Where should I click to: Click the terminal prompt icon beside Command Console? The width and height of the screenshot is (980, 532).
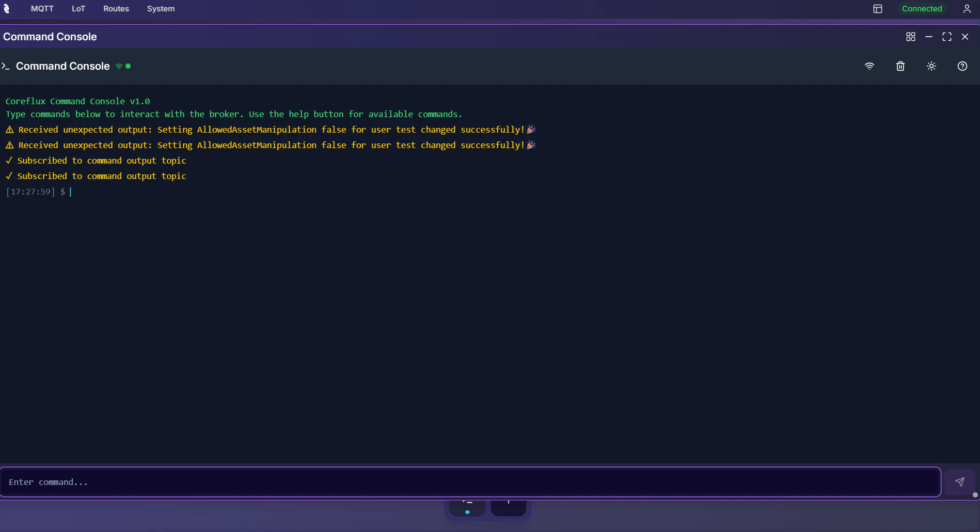tap(5, 66)
